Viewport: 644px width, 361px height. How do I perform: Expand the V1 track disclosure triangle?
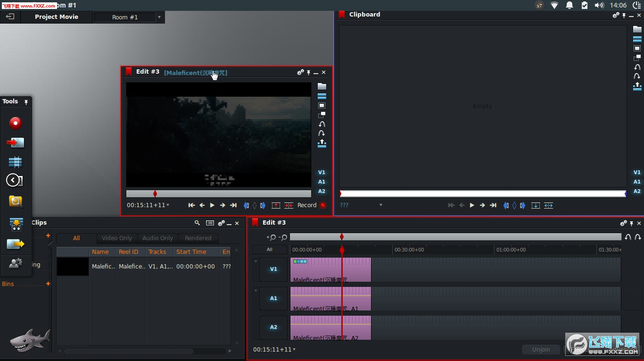click(x=256, y=261)
